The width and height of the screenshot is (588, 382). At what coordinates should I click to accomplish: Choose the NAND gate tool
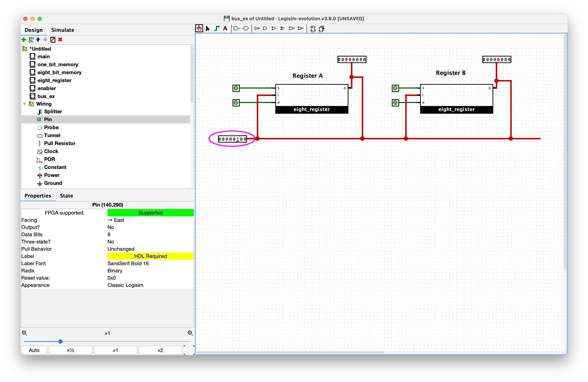[x=291, y=28]
